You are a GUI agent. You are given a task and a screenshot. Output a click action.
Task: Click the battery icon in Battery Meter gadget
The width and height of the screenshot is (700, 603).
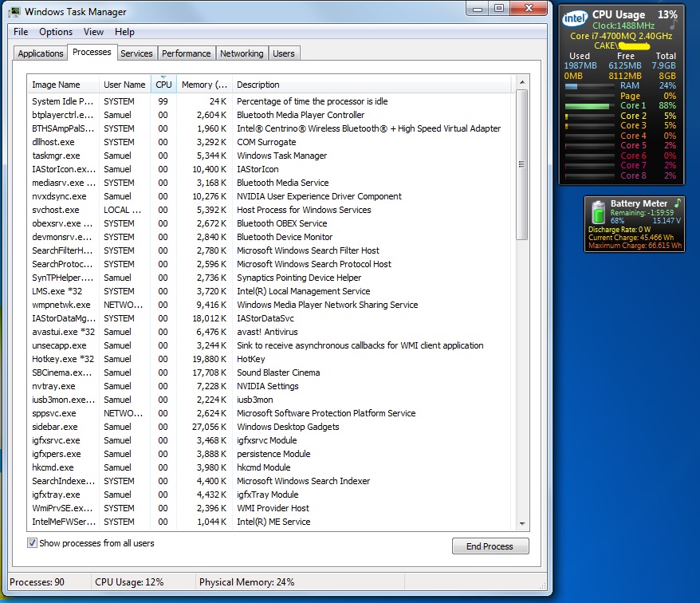[598, 211]
